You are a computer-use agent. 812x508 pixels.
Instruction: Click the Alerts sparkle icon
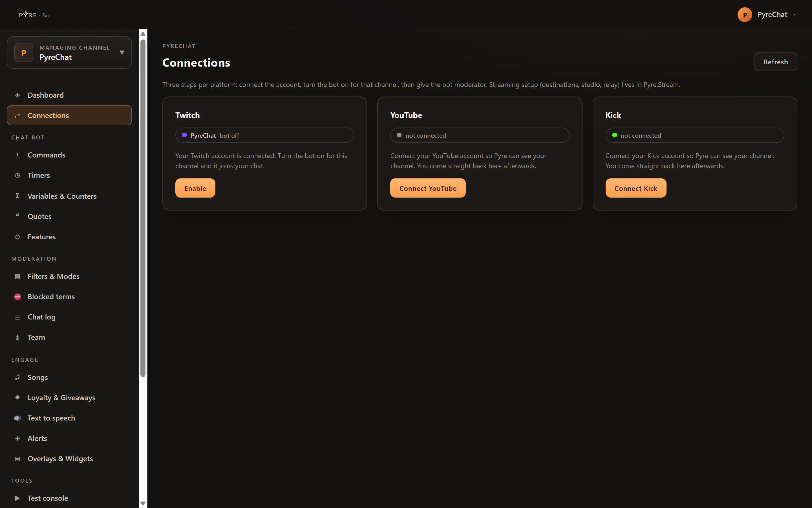tap(17, 439)
